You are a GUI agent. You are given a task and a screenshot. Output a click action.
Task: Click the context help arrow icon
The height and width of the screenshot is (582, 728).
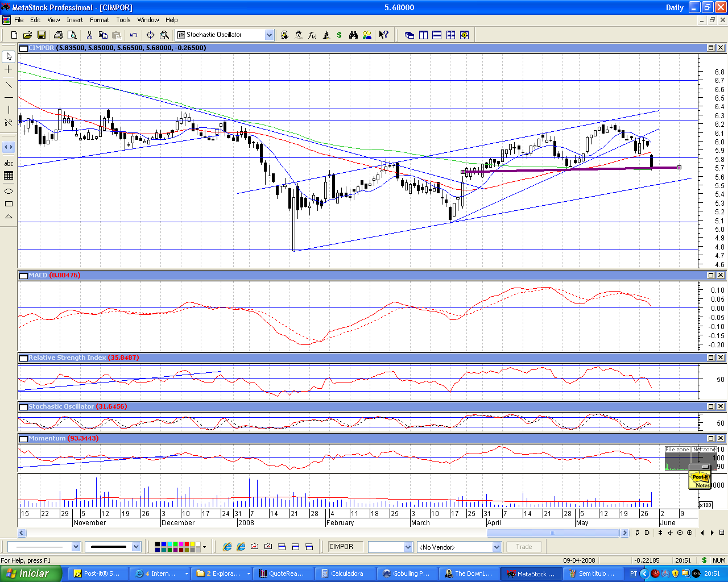coord(384,35)
